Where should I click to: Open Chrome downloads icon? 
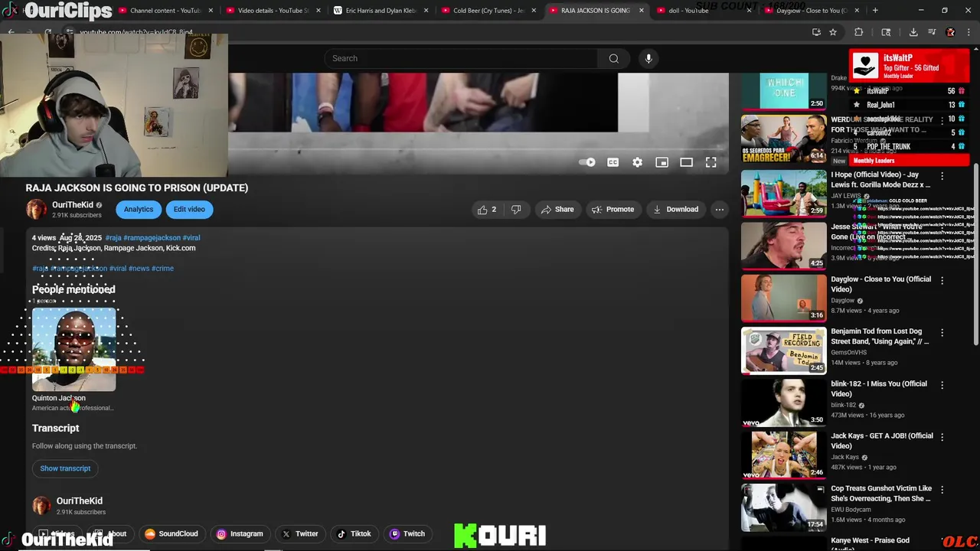click(913, 32)
